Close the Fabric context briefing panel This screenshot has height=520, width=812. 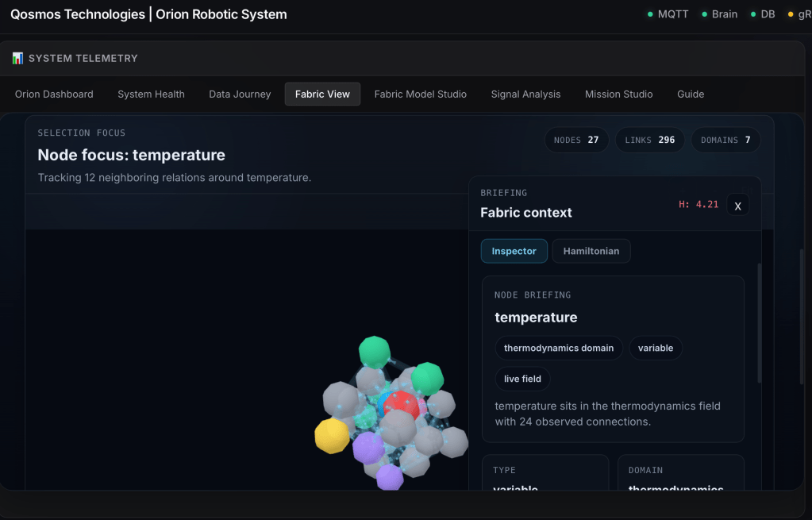coord(737,205)
